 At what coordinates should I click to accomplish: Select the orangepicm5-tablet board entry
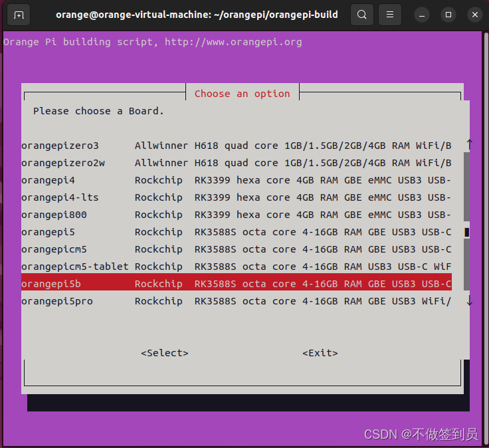(x=237, y=267)
